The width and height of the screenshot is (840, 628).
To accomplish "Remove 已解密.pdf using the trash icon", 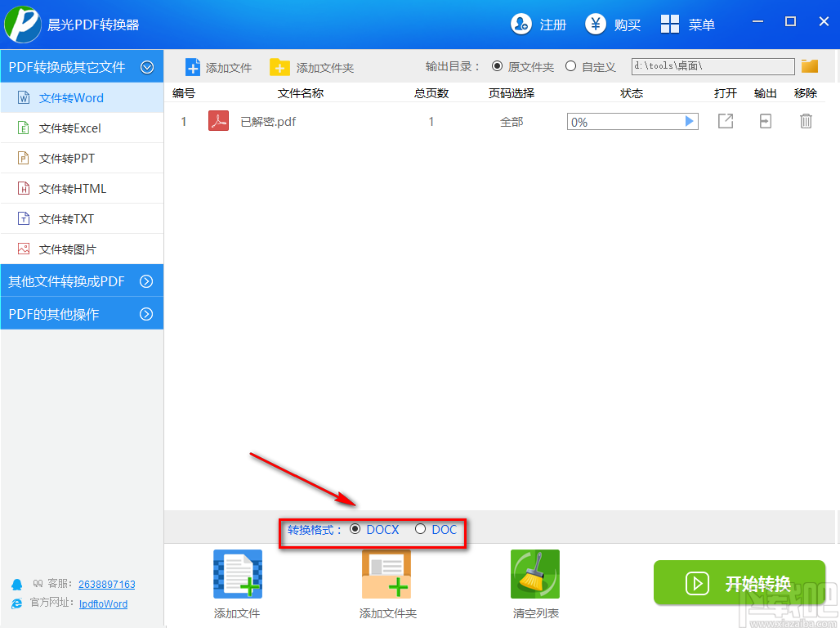I will point(806,120).
